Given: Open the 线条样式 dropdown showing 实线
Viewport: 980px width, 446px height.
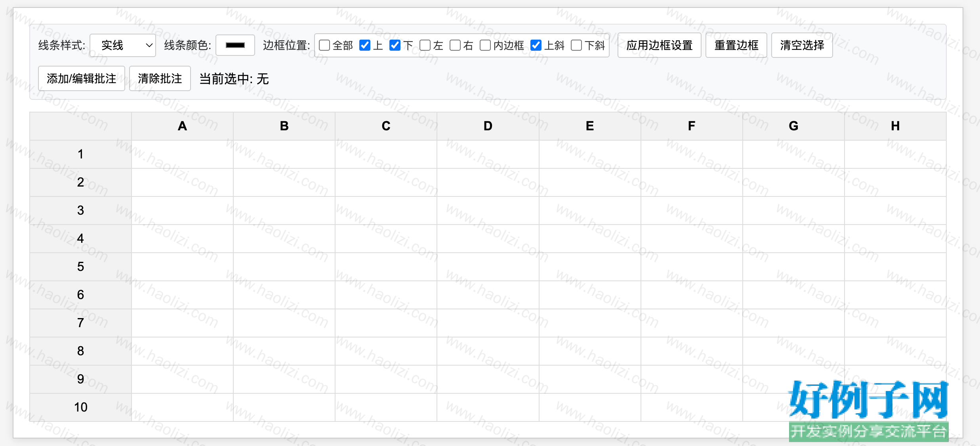Looking at the screenshot, I should (123, 46).
